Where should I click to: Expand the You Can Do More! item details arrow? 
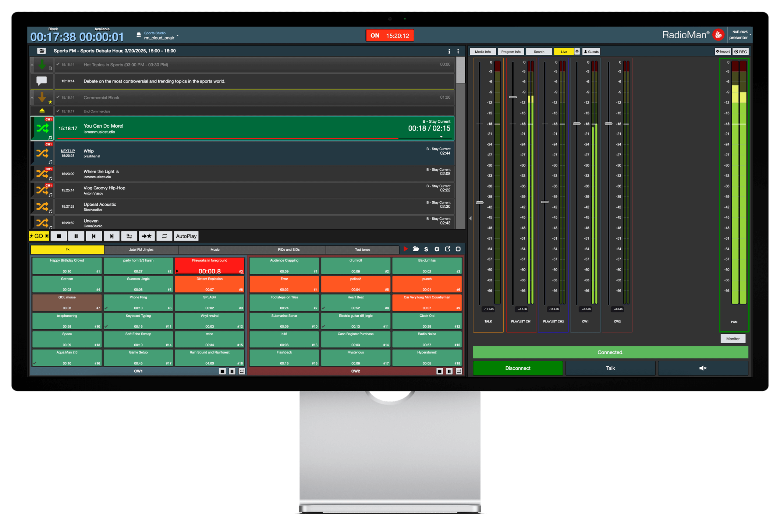441,137
